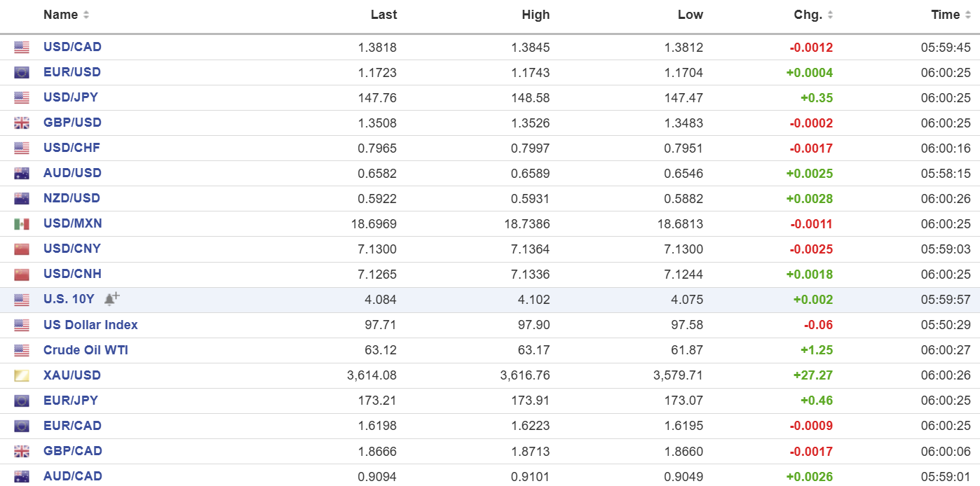Open the USD/CNH pair link
980x486 pixels.
(x=72, y=274)
